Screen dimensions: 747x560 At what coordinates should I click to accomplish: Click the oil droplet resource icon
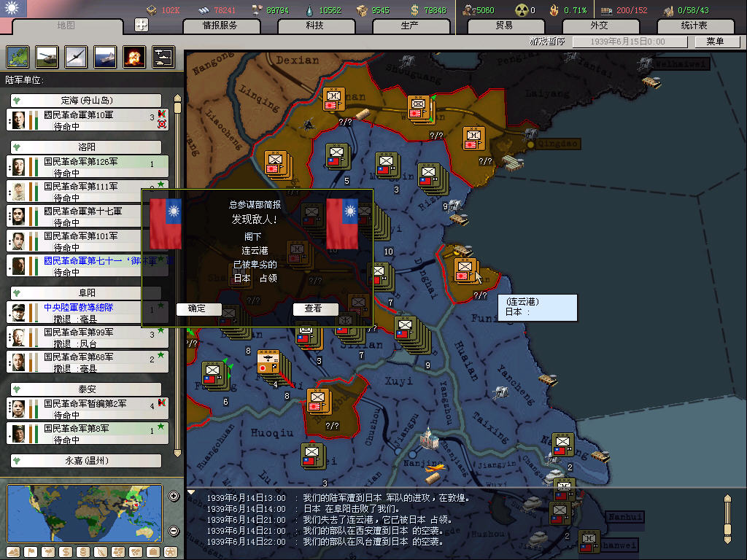point(310,10)
